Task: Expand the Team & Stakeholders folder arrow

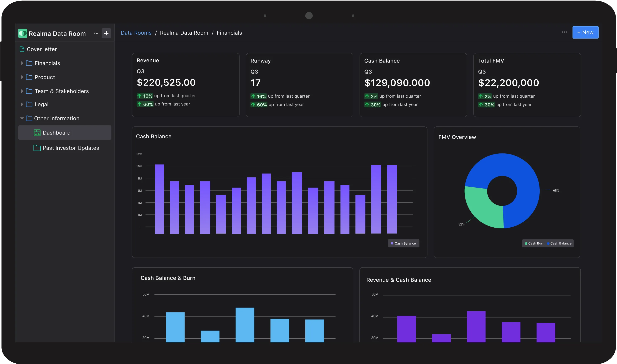Action: 22,91
